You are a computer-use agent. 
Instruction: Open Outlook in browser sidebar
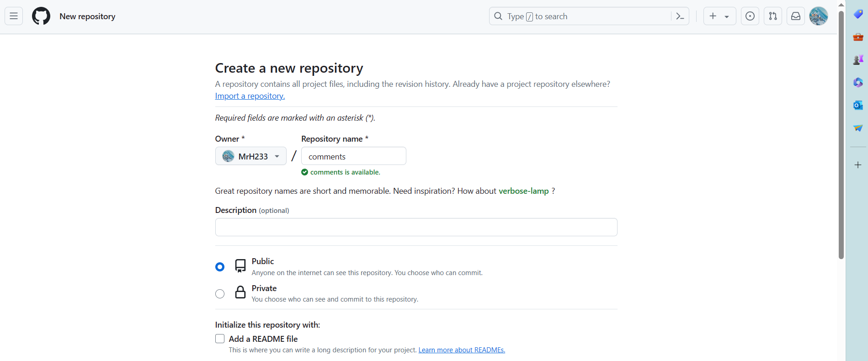(x=858, y=106)
